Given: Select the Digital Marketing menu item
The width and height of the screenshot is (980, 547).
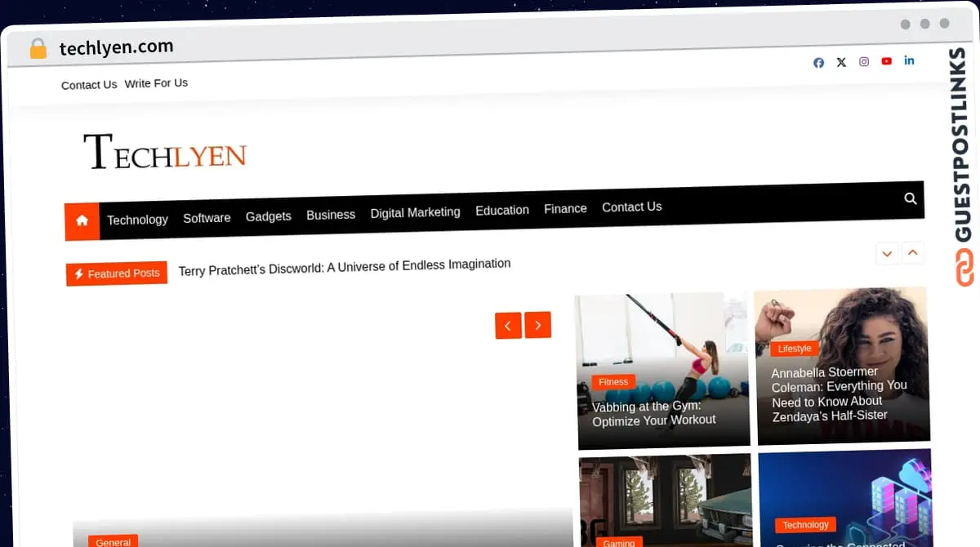Looking at the screenshot, I should (415, 212).
